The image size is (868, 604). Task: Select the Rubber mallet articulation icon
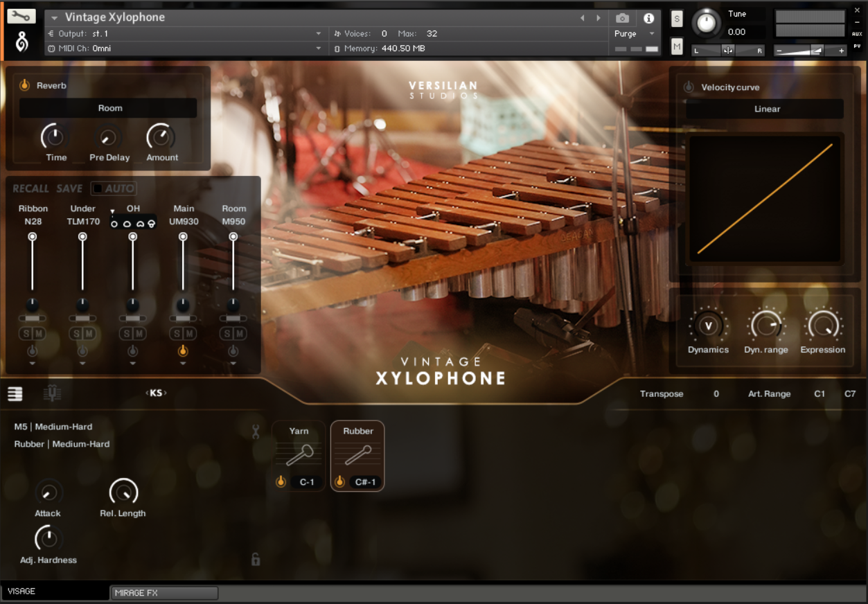click(357, 454)
